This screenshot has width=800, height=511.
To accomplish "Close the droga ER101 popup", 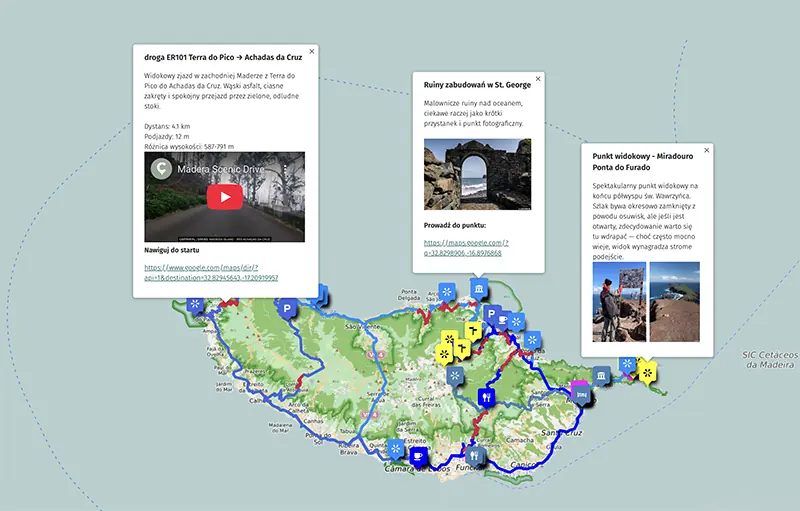I will pos(312,52).
